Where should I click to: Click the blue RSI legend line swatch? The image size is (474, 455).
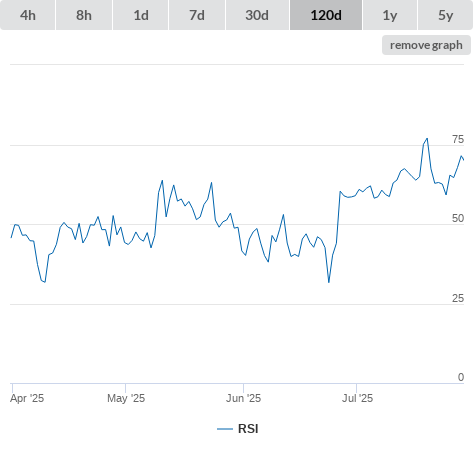(225, 429)
